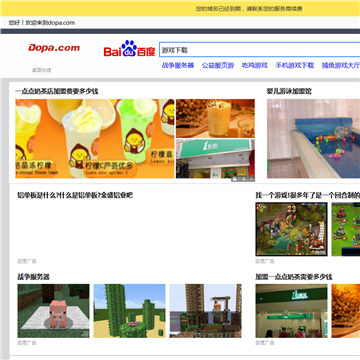The height and width of the screenshot is (360, 360).
Task: Select the Minecraft pink pig thumbnail
Action: coord(54,311)
